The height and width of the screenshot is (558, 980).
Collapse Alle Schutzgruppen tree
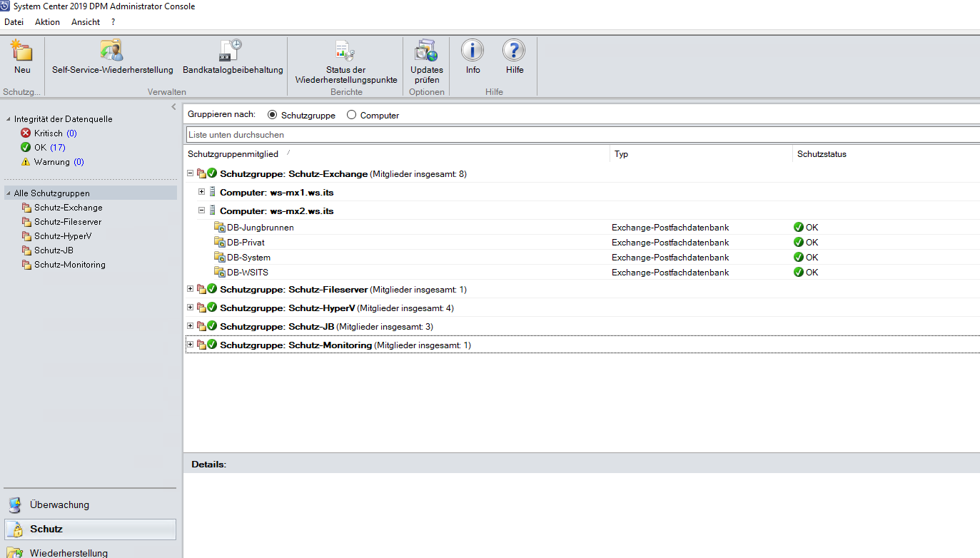9,193
